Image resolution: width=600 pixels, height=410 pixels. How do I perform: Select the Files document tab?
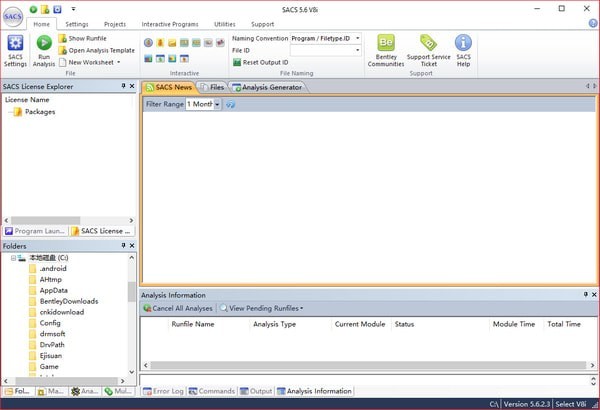pyautogui.click(x=212, y=87)
